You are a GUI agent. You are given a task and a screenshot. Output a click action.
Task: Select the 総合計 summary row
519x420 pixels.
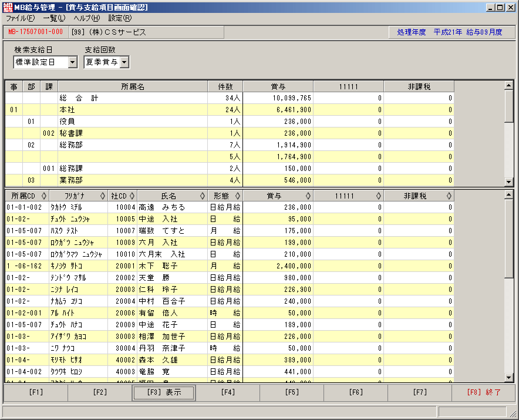(230, 98)
